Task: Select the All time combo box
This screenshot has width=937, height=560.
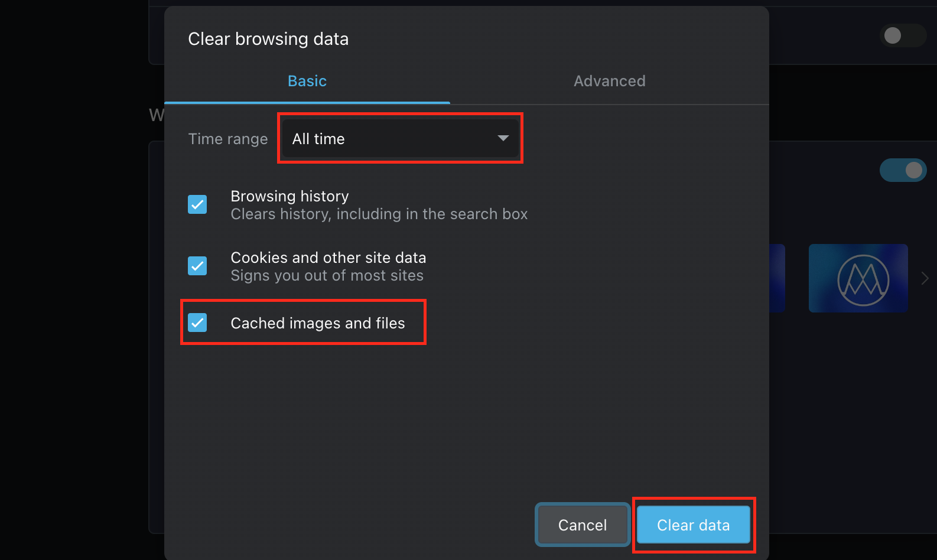Action: coord(401,138)
